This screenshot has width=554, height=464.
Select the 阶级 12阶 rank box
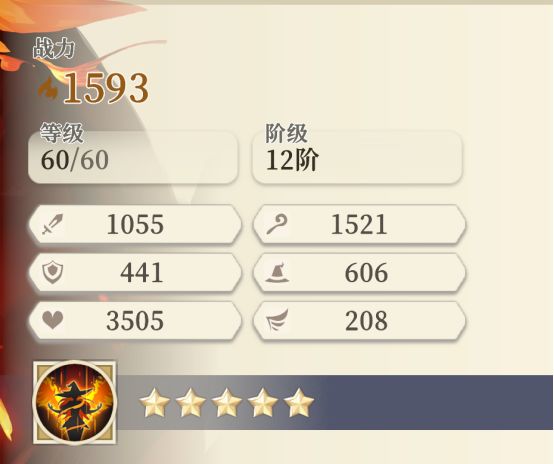[357, 156]
